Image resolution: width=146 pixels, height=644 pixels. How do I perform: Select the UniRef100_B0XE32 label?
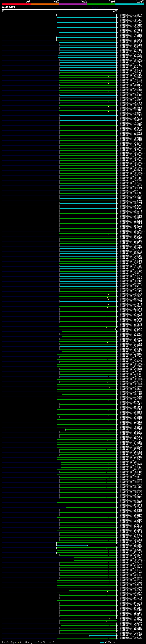coord(131,638)
